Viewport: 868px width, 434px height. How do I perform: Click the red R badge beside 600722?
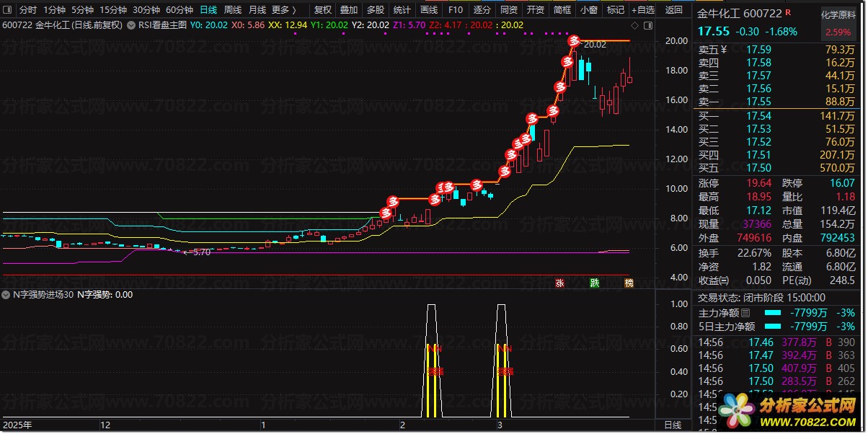(x=787, y=13)
